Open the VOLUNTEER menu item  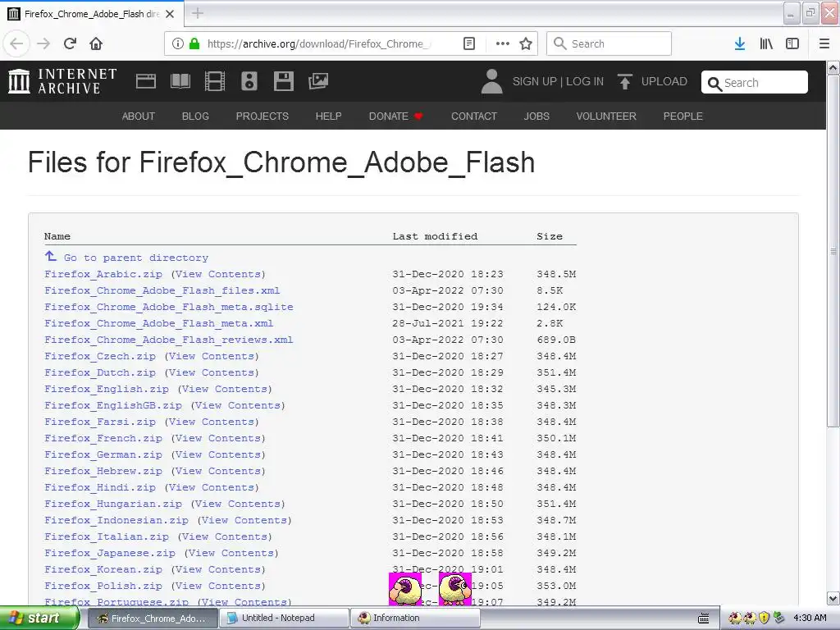point(606,116)
